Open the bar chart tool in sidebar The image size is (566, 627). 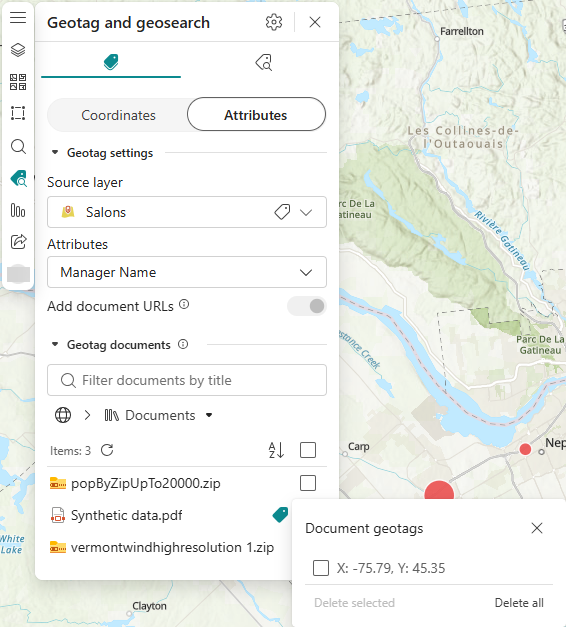pyautogui.click(x=18, y=210)
